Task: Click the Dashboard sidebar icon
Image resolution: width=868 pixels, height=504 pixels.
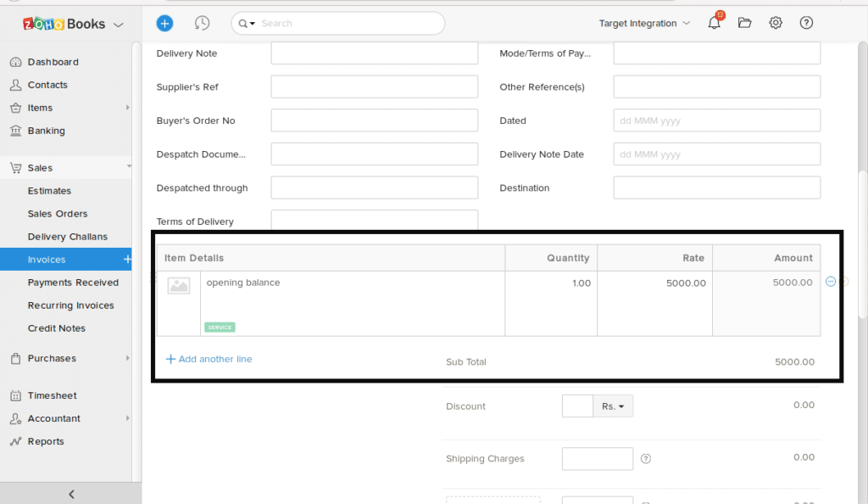Action: (x=15, y=62)
